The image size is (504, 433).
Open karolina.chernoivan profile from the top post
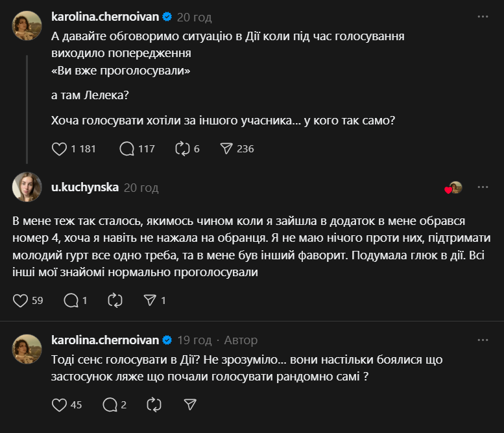click(x=104, y=17)
